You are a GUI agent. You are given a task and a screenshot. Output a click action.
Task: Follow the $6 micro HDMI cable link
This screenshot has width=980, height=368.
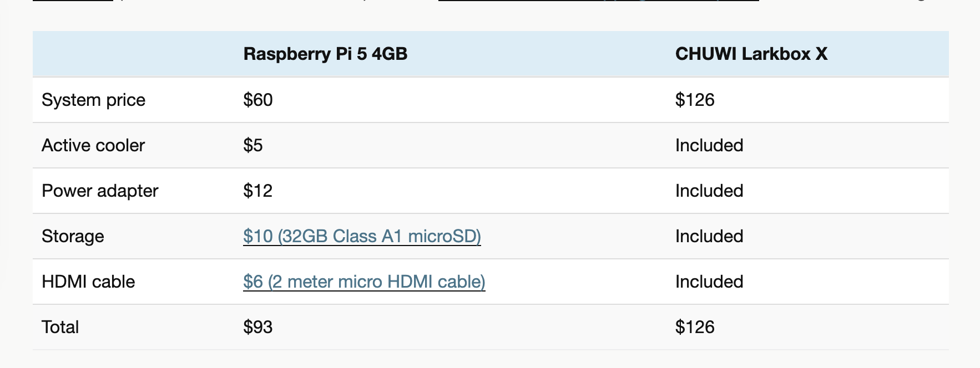[x=364, y=282]
